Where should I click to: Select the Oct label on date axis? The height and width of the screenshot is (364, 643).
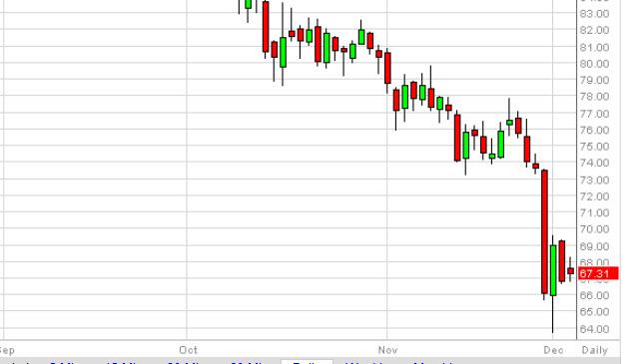(189, 350)
